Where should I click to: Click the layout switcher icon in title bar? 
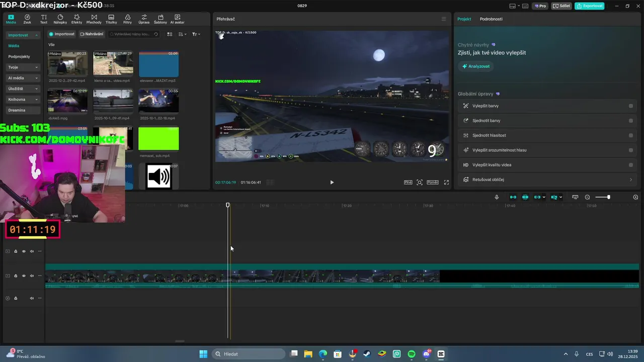tap(513, 6)
